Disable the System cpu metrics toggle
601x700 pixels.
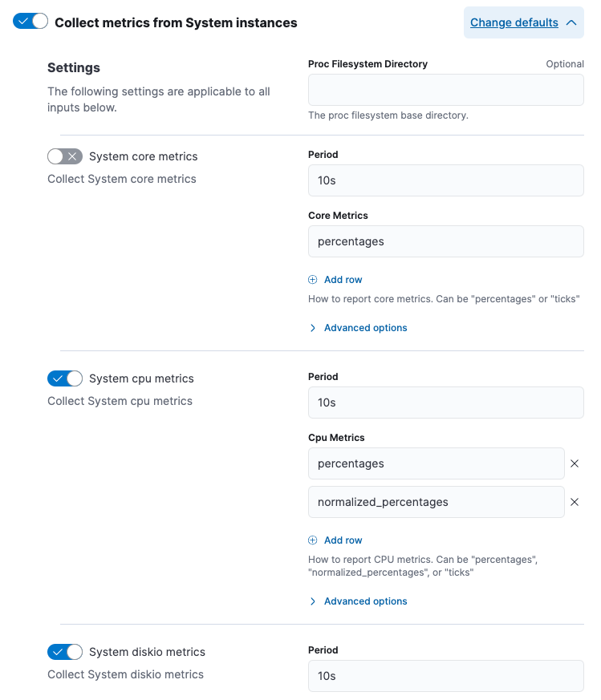tap(65, 378)
